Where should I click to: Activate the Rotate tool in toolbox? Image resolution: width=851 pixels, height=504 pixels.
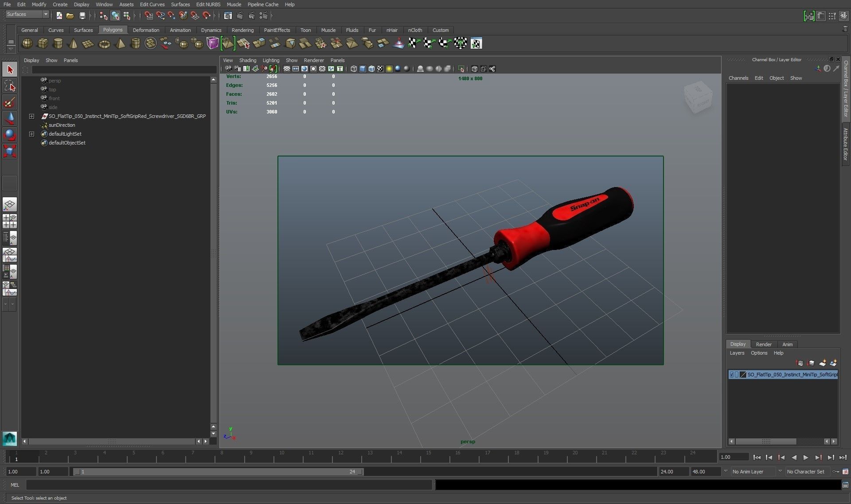pos(10,135)
